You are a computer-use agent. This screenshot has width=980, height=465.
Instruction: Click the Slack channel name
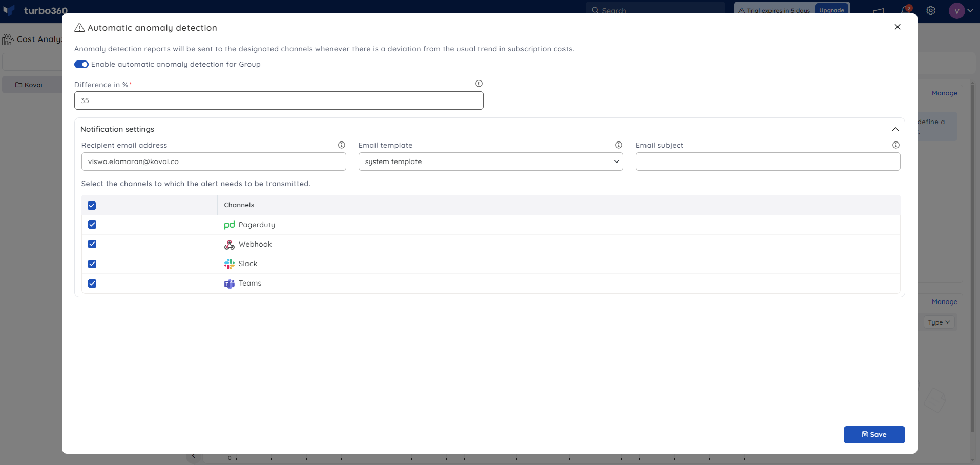point(248,264)
